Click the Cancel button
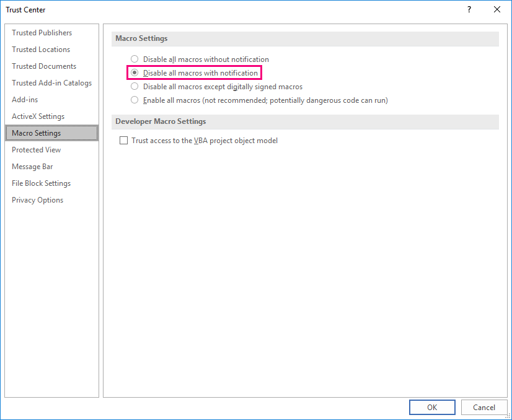 tap(484, 407)
